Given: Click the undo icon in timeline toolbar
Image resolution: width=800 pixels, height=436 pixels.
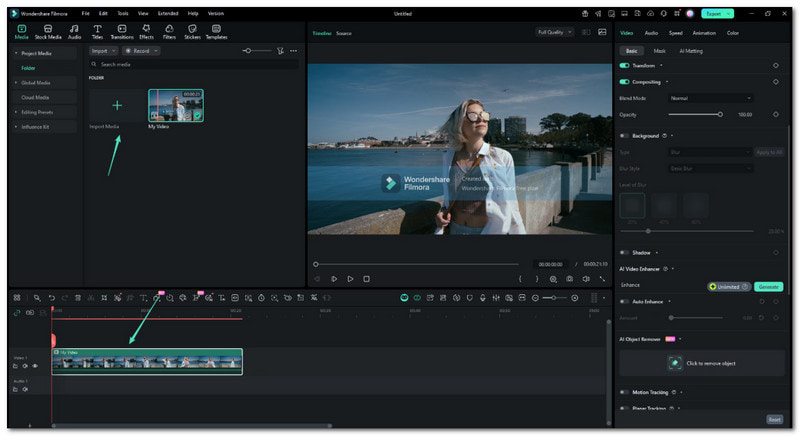Looking at the screenshot, I should 52,298.
